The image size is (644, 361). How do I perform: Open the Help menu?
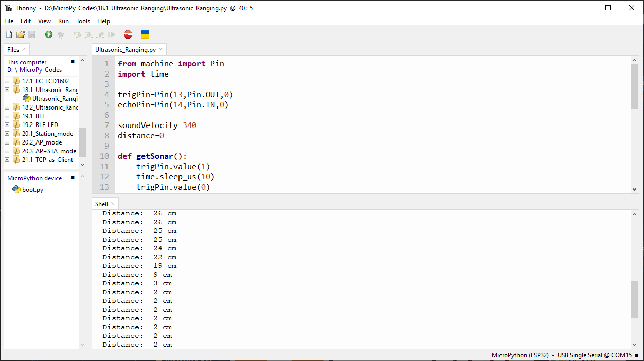(103, 21)
